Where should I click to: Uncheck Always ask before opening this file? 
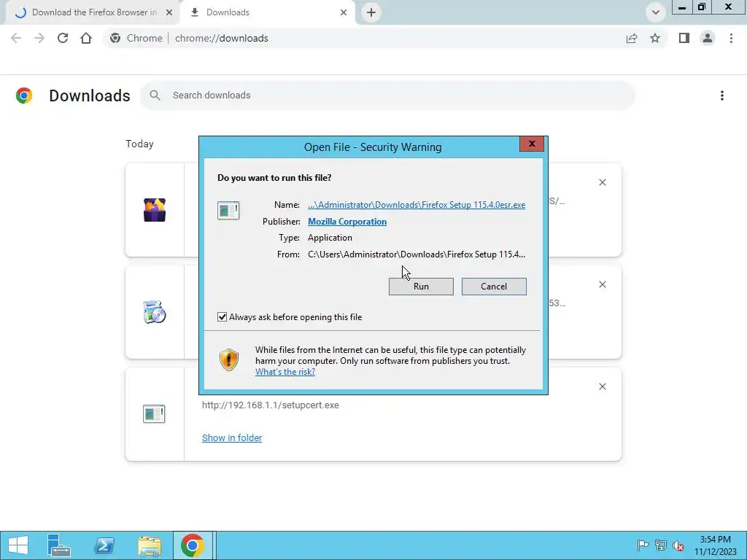(222, 317)
